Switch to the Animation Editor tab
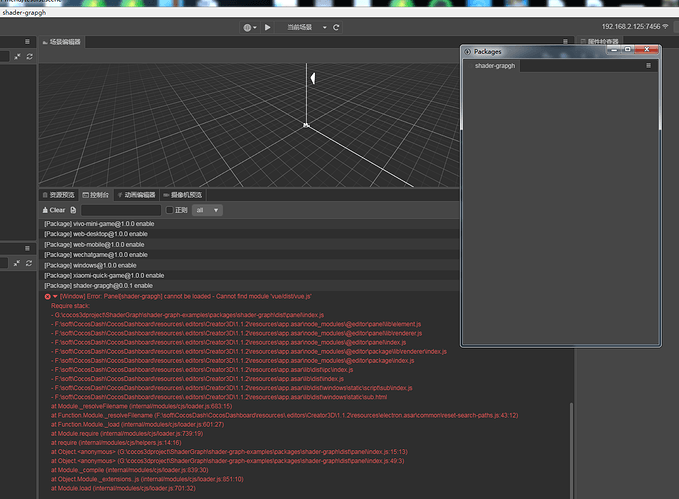The height and width of the screenshot is (499, 679). tap(136, 195)
